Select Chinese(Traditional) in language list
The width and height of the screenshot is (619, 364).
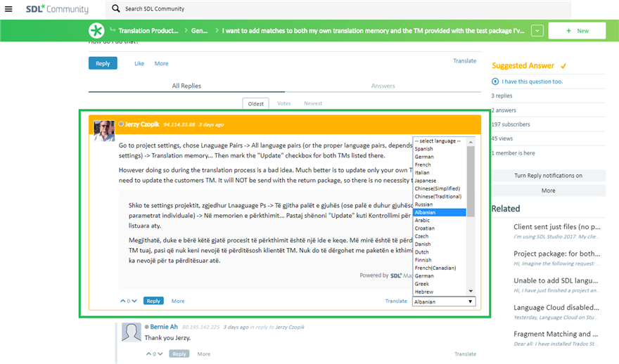[x=438, y=196]
